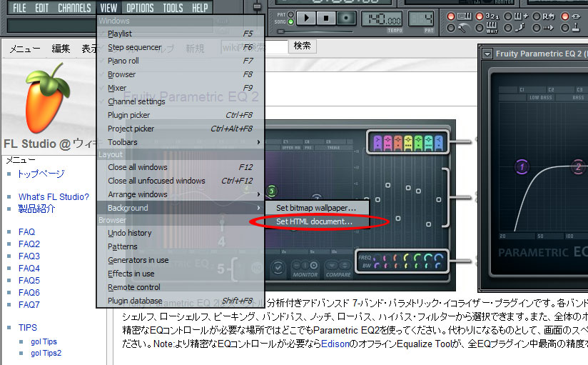Image resolution: width=588 pixels, height=365 pixels.
Task: Open the FAQ7 link
Action: click(29, 304)
